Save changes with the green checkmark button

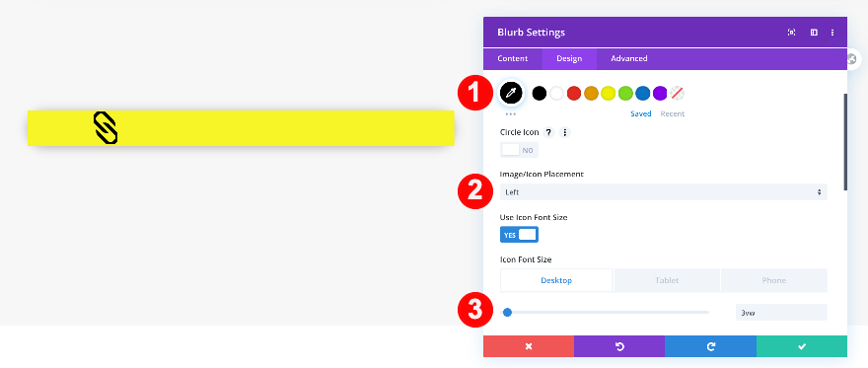802,346
